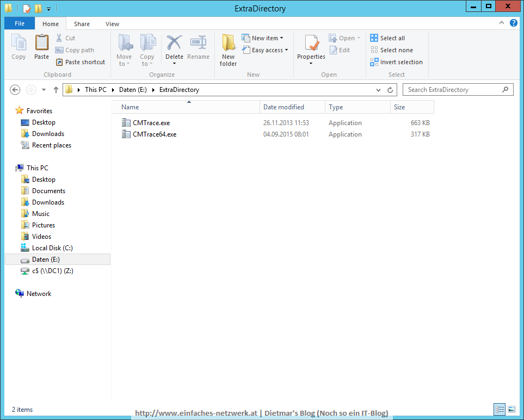Screen dimensions: 524x420
Task: Click the Quick Access Properties icon in the title bar
Action: [27, 8]
